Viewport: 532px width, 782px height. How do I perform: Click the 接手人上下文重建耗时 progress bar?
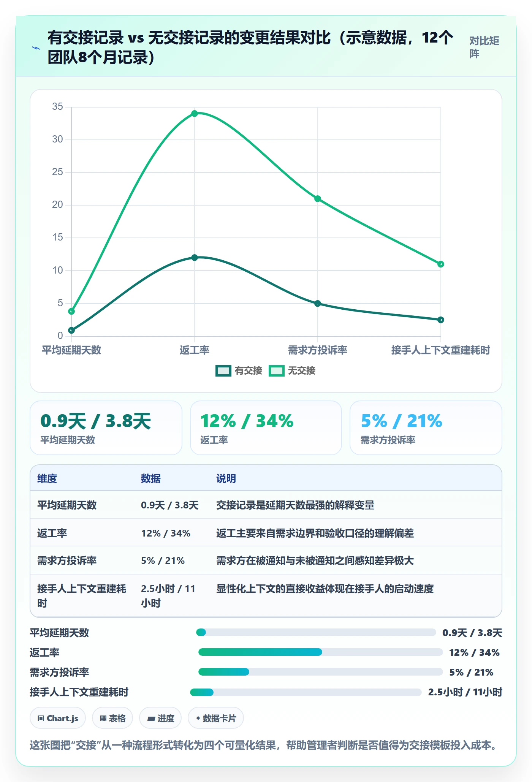click(x=306, y=692)
